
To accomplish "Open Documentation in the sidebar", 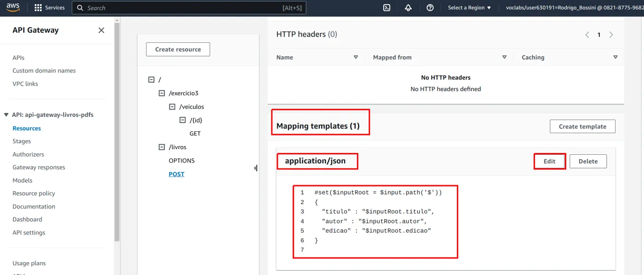I will click(x=34, y=206).
